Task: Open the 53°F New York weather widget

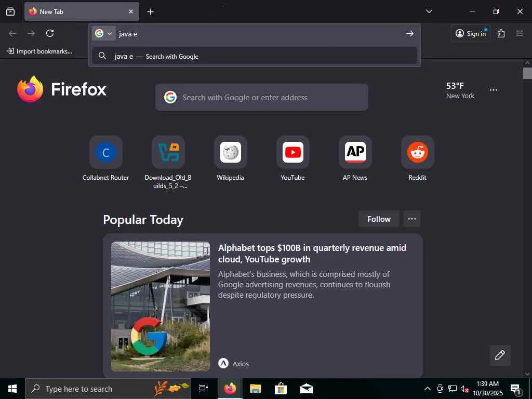Action: [x=460, y=90]
